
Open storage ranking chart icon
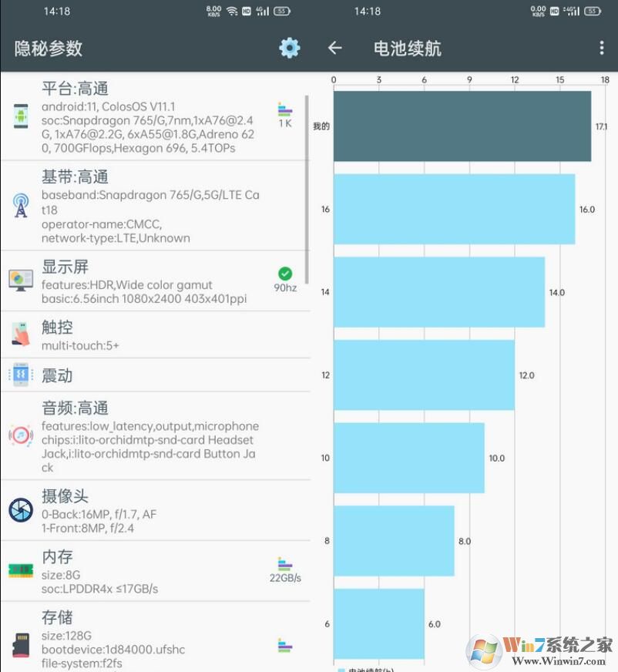tap(285, 646)
